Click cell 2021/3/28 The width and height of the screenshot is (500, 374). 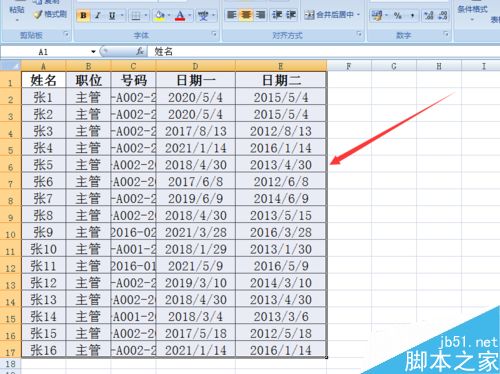[x=196, y=232]
